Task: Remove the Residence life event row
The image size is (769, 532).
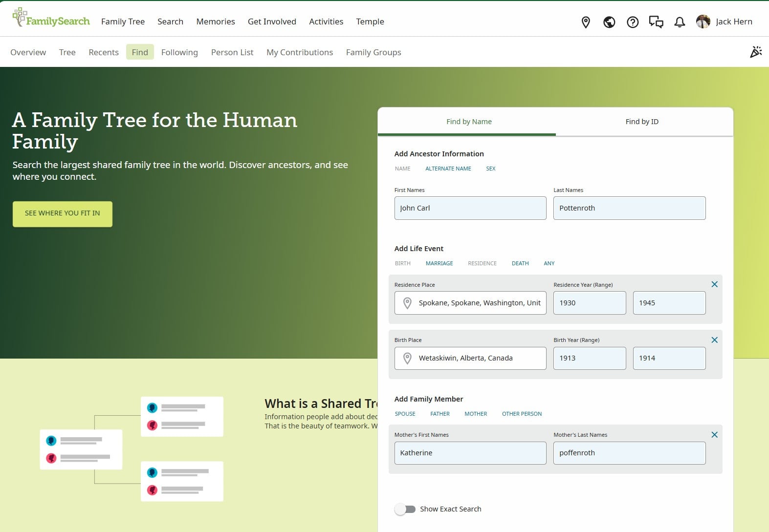Action: [x=714, y=284]
